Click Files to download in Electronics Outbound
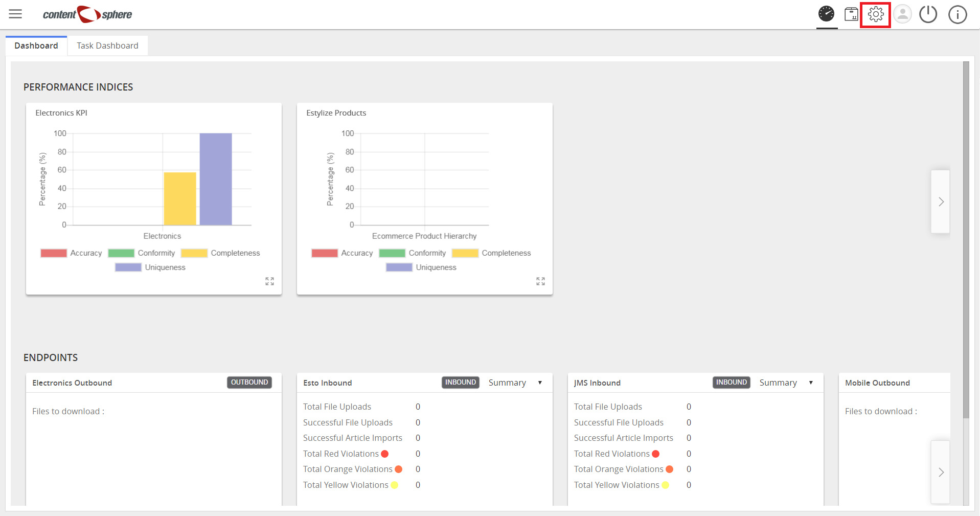Screen dimensions: 980x516 pos(69,411)
